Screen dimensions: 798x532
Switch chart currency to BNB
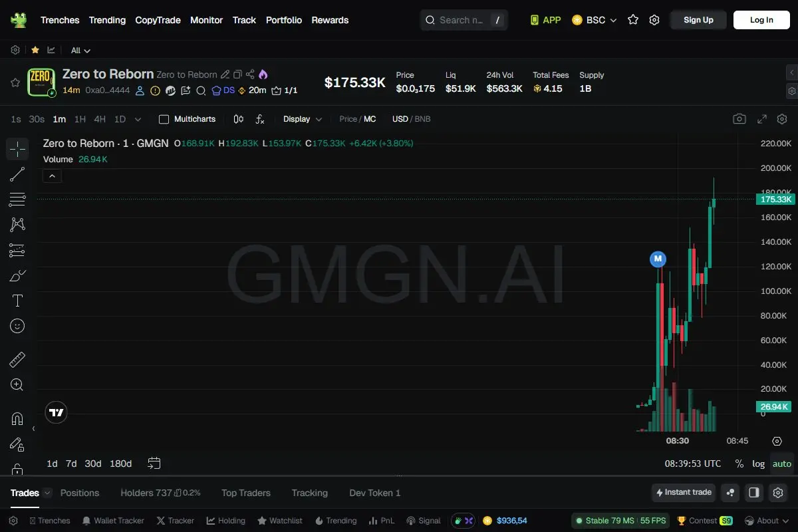click(423, 119)
